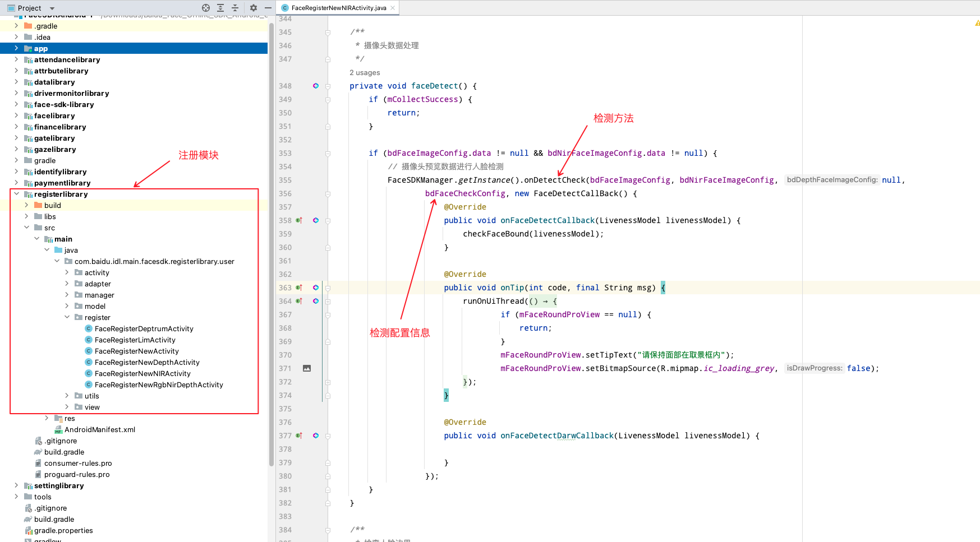Image resolution: width=980 pixels, height=542 pixels.
Task: Click the override marker on line 358
Action: [x=299, y=220]
